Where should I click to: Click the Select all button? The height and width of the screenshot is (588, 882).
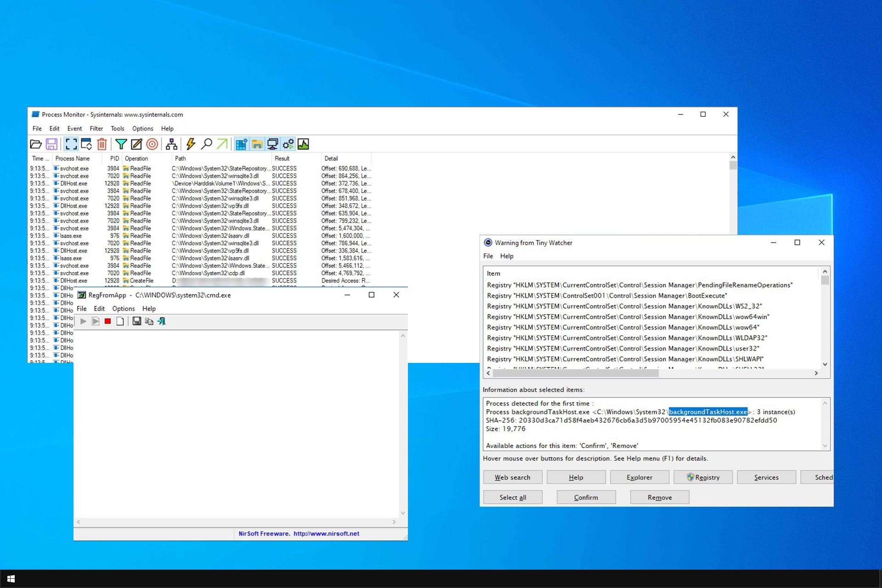(513, 497)
